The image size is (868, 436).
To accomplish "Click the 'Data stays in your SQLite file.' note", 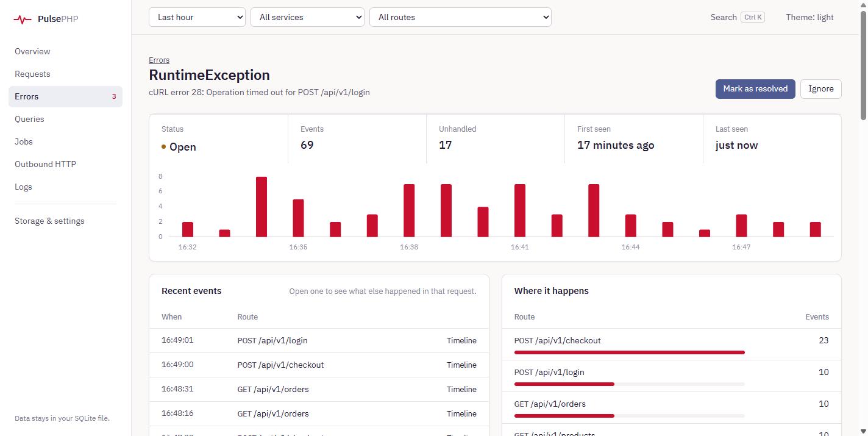I will (62, 418).
